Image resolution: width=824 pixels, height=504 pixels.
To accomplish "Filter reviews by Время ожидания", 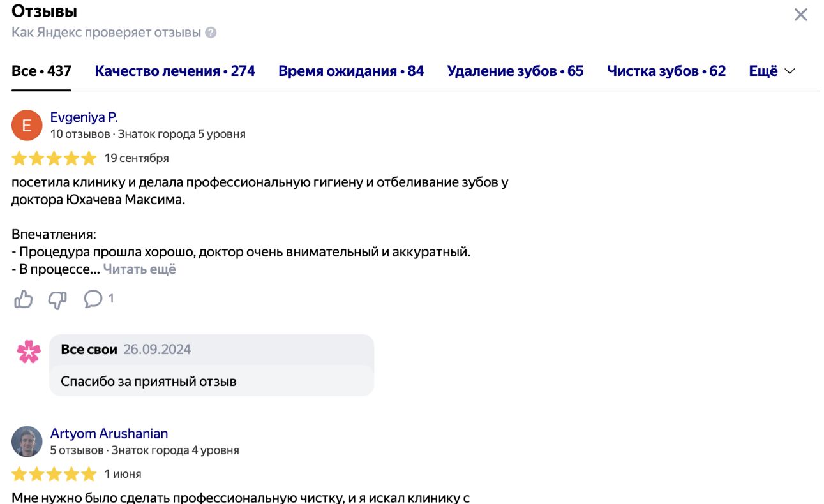I will coord(351,71).
